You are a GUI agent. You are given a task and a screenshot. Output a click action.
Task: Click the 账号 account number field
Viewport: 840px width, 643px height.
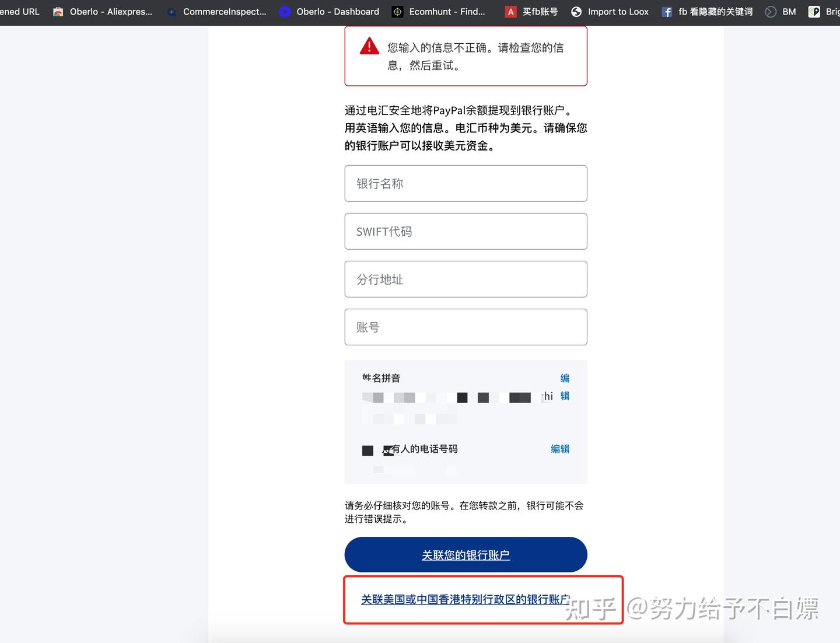coord(466,327)
